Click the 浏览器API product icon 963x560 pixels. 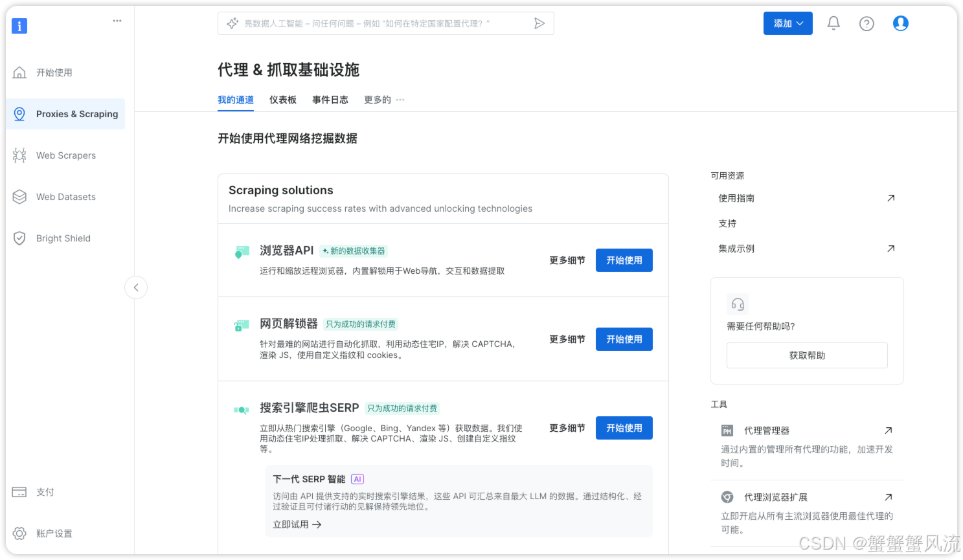coord(242,252)
